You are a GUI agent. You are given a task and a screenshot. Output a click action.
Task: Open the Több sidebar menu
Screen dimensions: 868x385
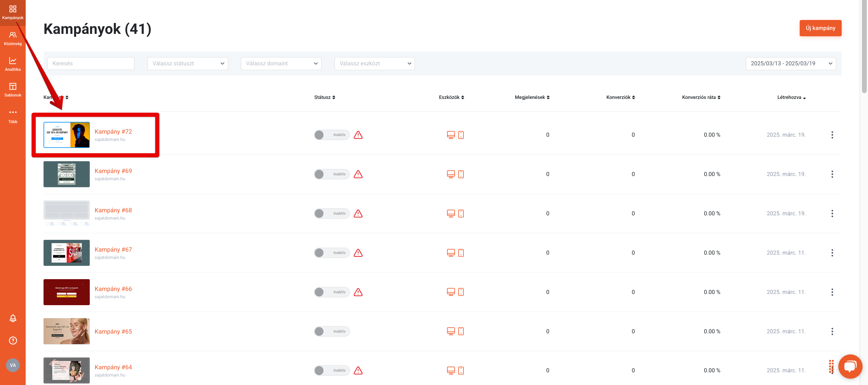[13, 116]
